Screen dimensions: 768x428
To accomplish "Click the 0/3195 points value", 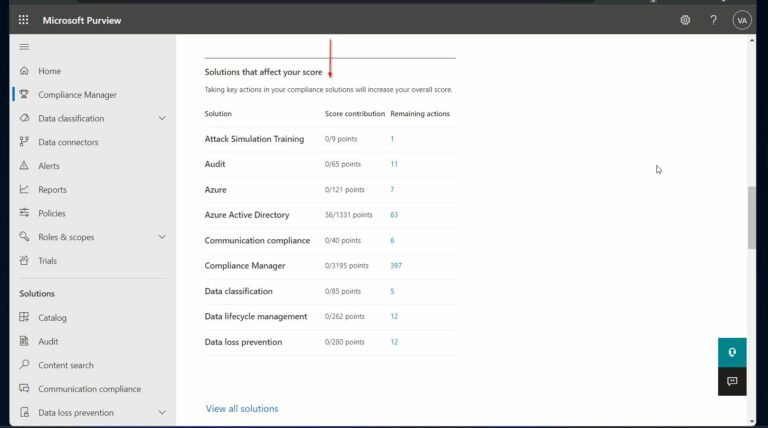I will coord(346,265).
